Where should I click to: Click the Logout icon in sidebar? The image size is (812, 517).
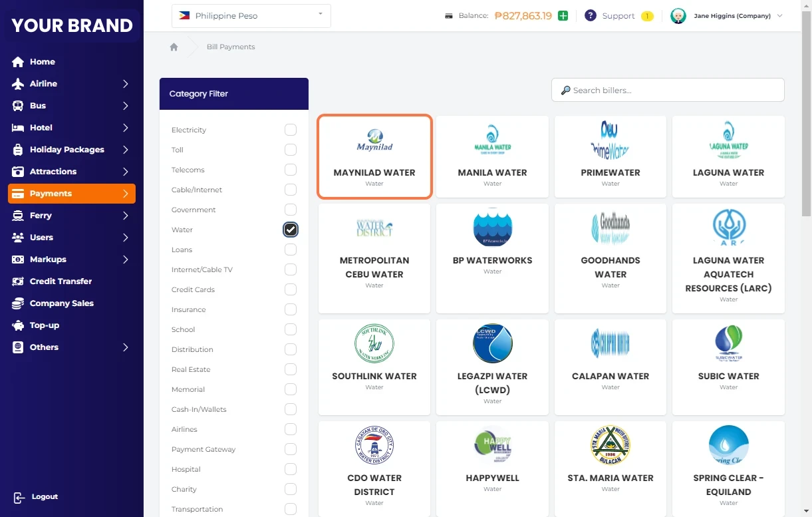(x=19, y=497)
